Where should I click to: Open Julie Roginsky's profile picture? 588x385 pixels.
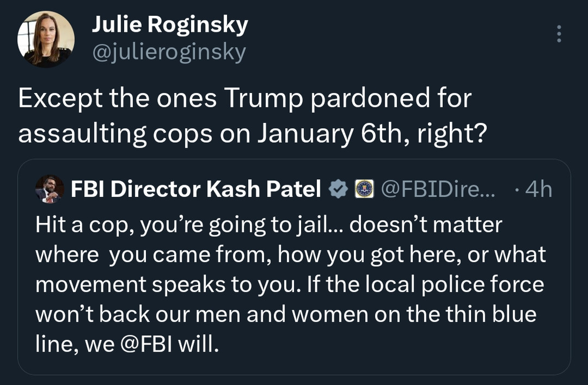[x=46, y=39]
